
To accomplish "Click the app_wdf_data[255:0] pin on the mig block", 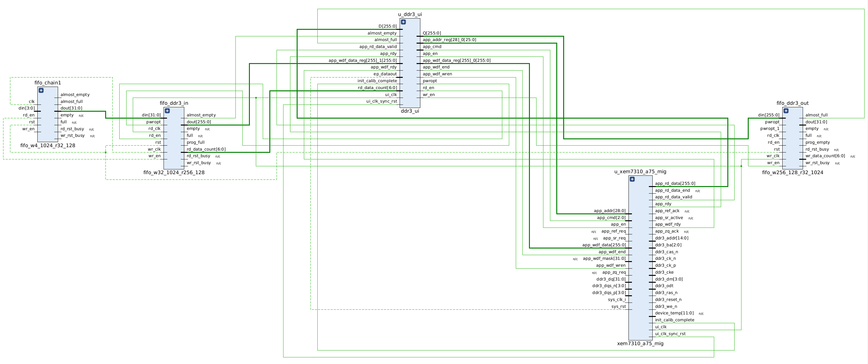I will 604,245.
